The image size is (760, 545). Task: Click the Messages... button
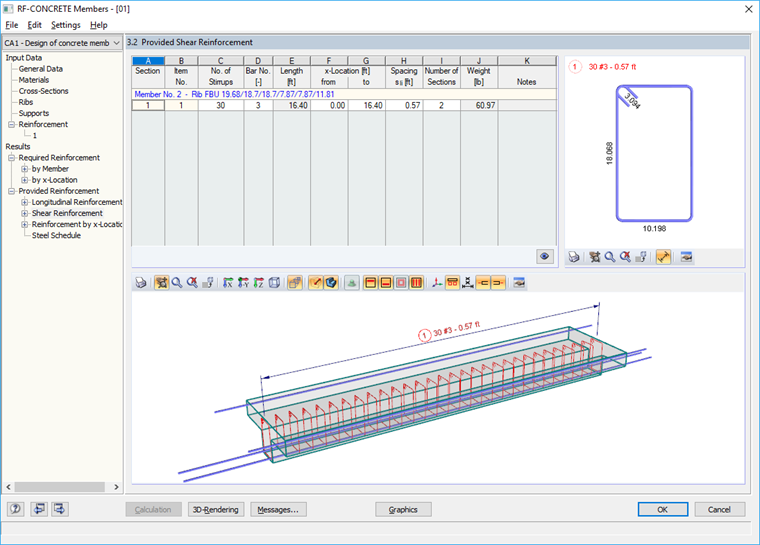(278, 509)
